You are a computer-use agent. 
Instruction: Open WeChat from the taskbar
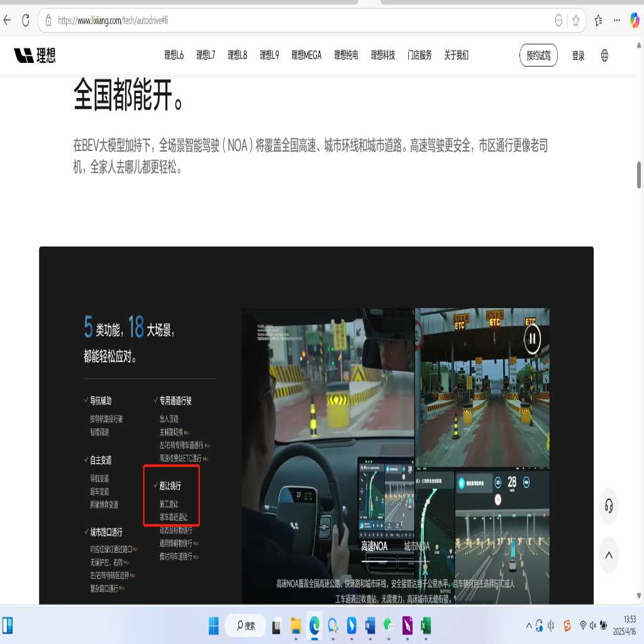point(389,626)
